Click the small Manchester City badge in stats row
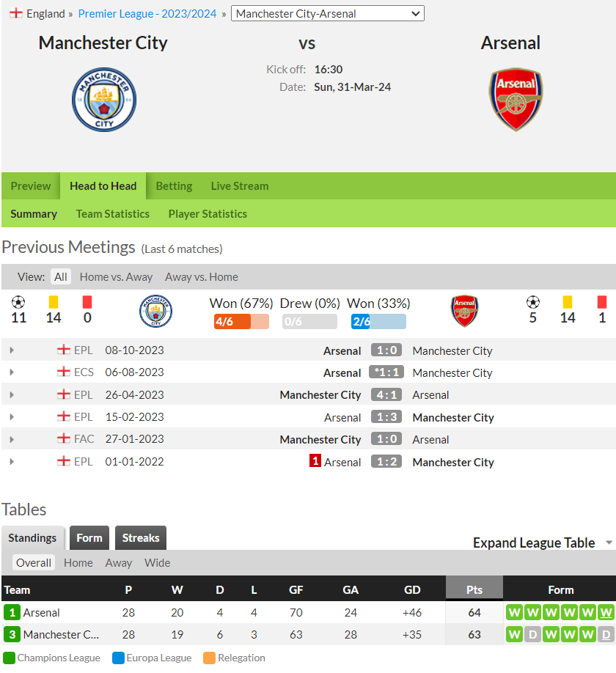The width and height of the screenshot is (616, 673). (155, 311)
